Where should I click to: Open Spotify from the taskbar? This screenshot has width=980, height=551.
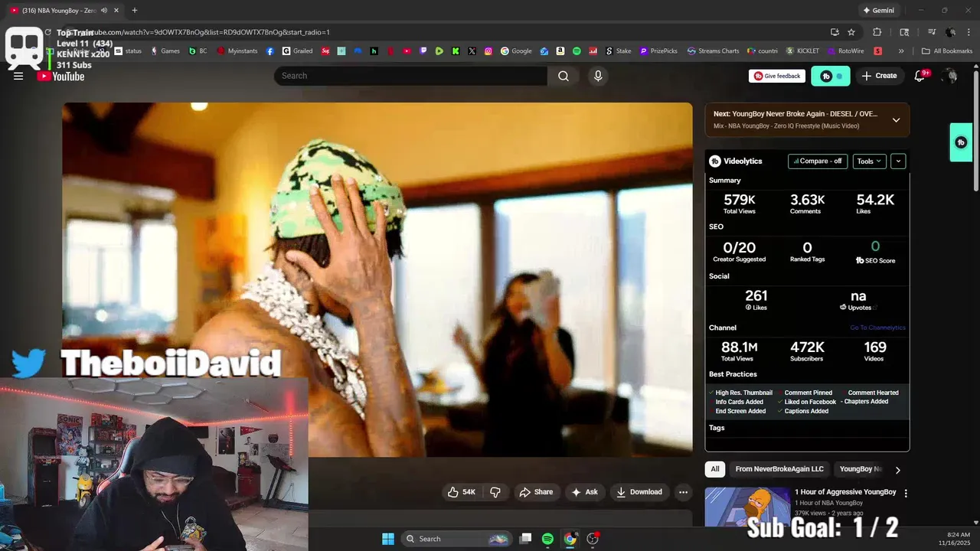[x=547, y=539]
